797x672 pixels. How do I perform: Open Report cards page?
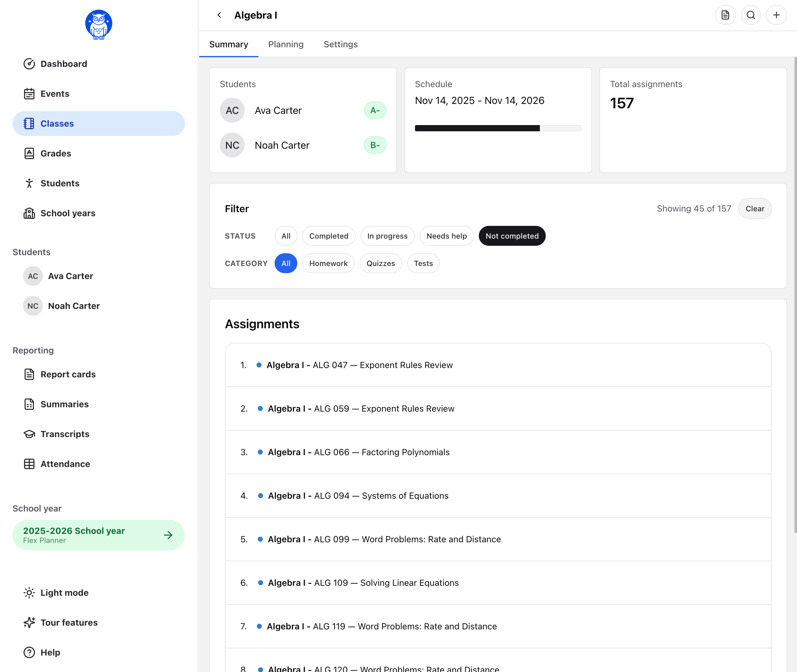[x=99, y=375]
